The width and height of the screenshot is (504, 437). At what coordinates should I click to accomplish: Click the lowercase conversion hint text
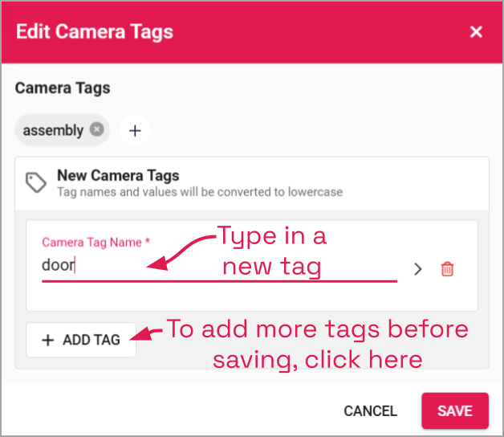click(200, 192)
